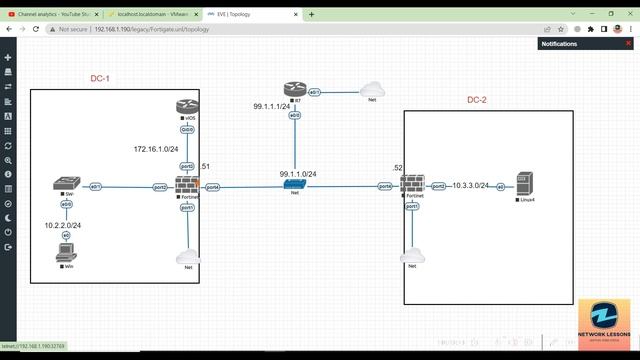
Task: Select the EVE Topology browser tab
Action: tap(253, 14)
